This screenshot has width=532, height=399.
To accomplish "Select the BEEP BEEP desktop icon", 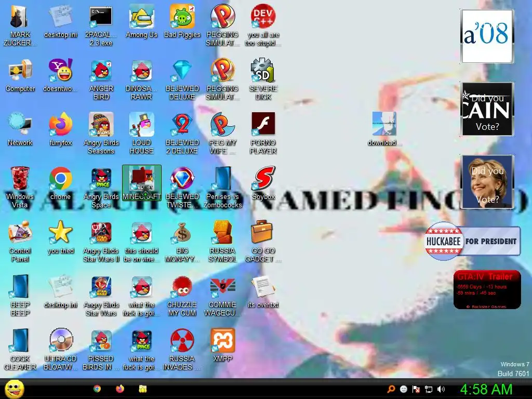I will [20, 295].
